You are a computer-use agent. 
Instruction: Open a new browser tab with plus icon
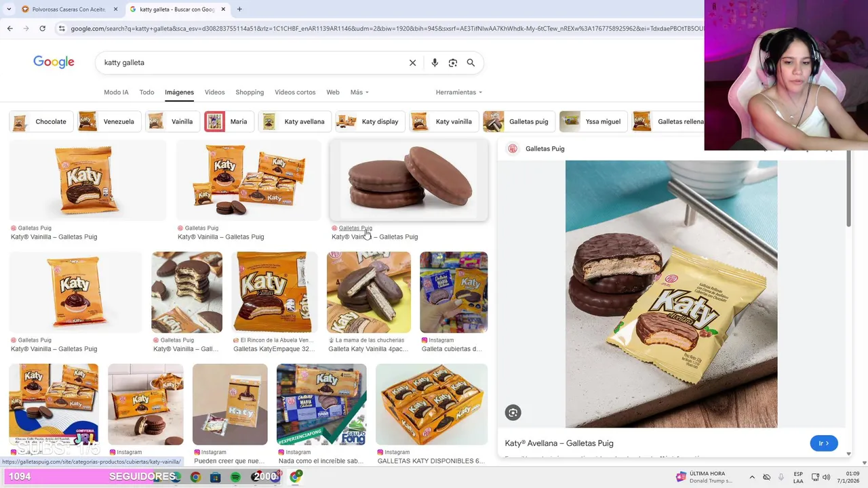pyautogui.click(x=239, y=9)
